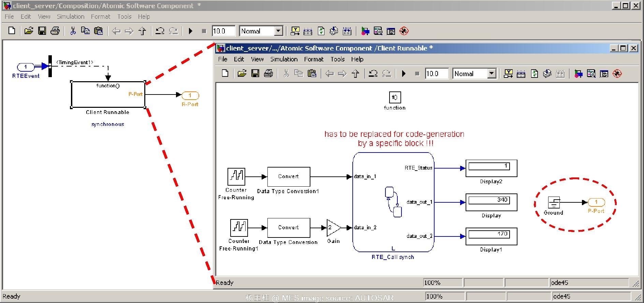Open Format menu in outer window

click(x=100, y=16)
